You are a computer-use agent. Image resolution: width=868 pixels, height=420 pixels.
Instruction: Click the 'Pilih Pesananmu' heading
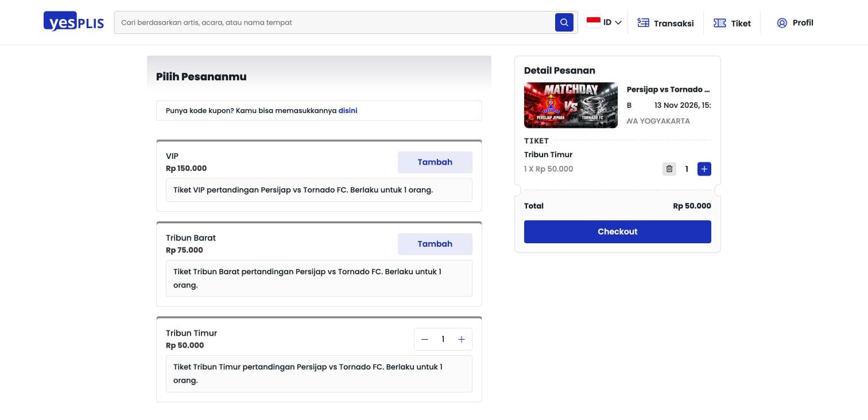tap(201, 77)
